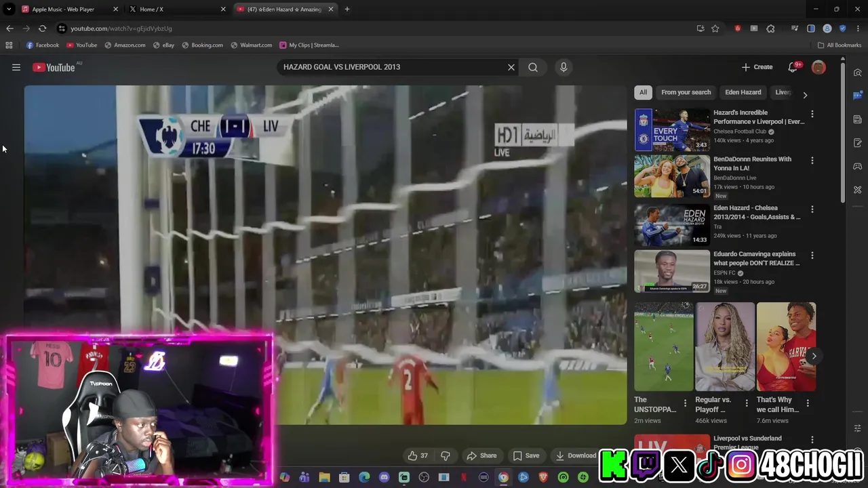The height and width of the screenshot is (488, 868).
Task: Install app icon in the address bar
Action: [701, 28]
